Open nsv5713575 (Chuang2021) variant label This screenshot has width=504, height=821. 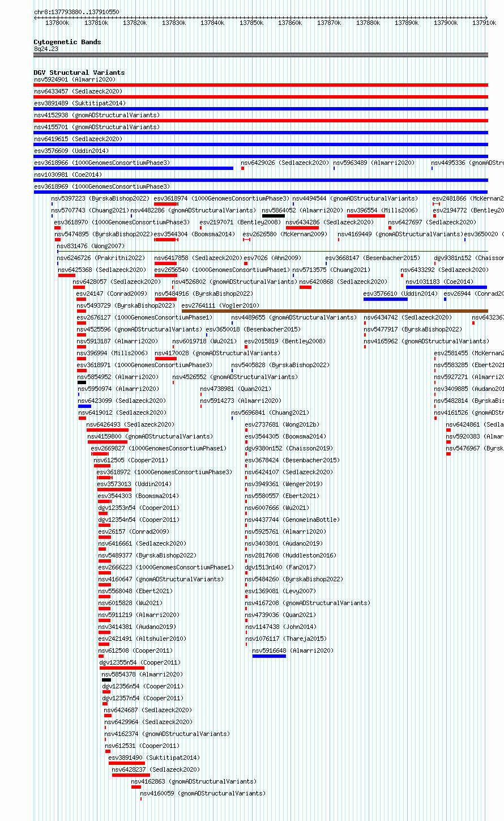[x=331, y=270]
